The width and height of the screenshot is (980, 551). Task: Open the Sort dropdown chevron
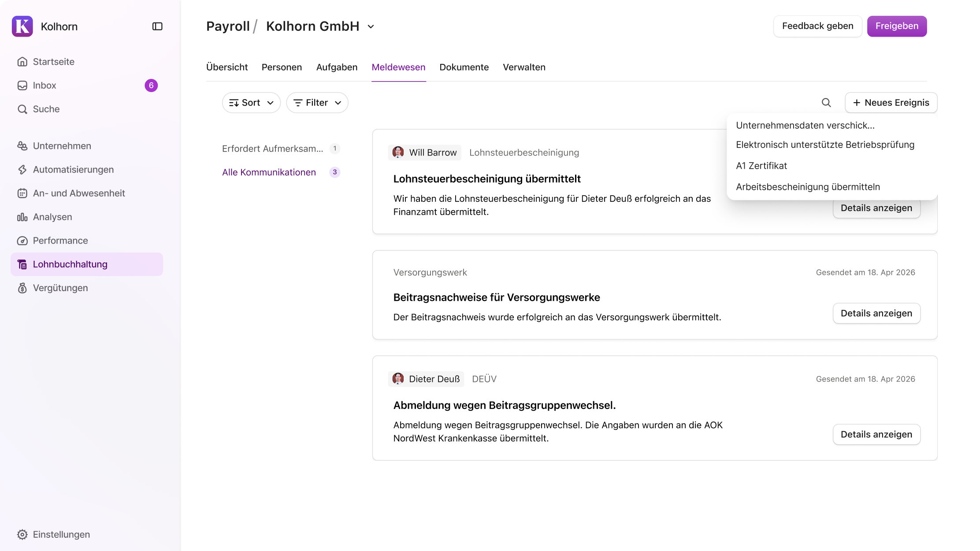[x=271, y=103]
